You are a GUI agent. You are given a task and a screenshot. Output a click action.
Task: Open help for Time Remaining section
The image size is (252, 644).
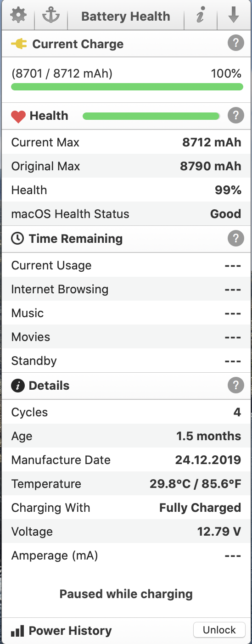point(235,239)
